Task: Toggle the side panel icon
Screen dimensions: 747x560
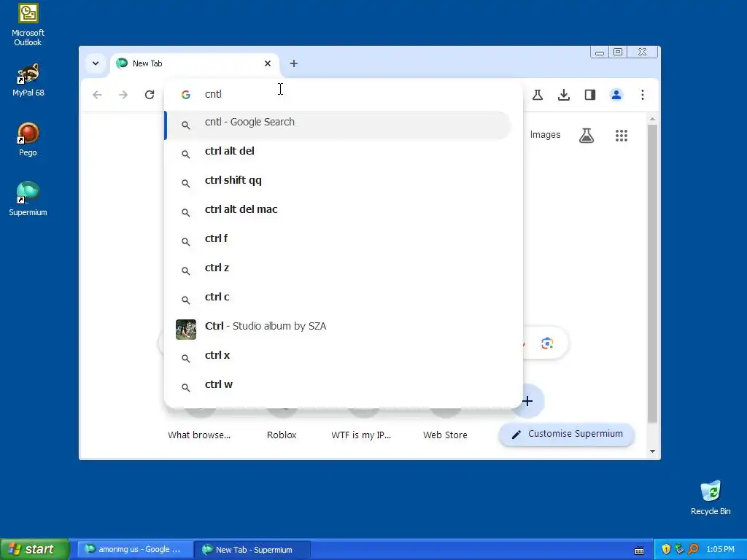Action: (x=589, y=95)
